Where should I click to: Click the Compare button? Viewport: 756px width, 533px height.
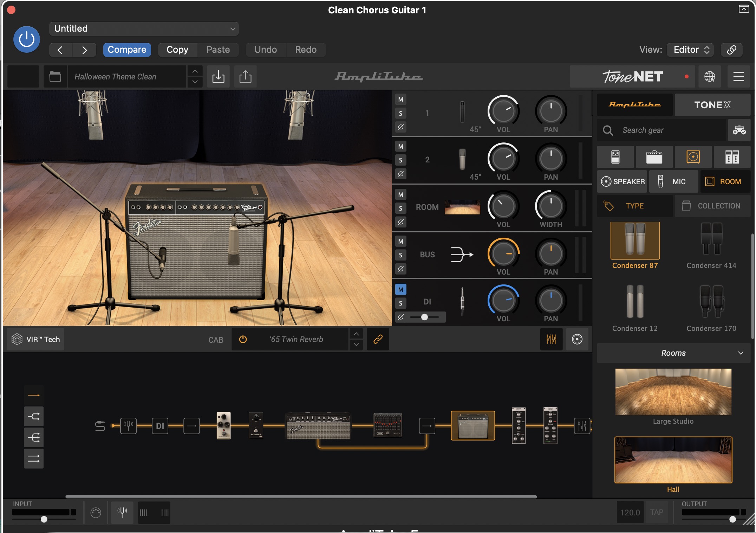127,50
